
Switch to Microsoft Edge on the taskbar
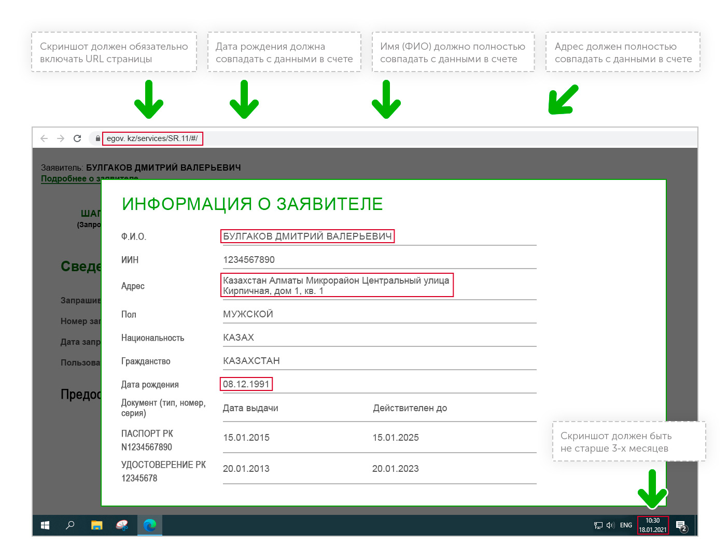pos(150,525)
